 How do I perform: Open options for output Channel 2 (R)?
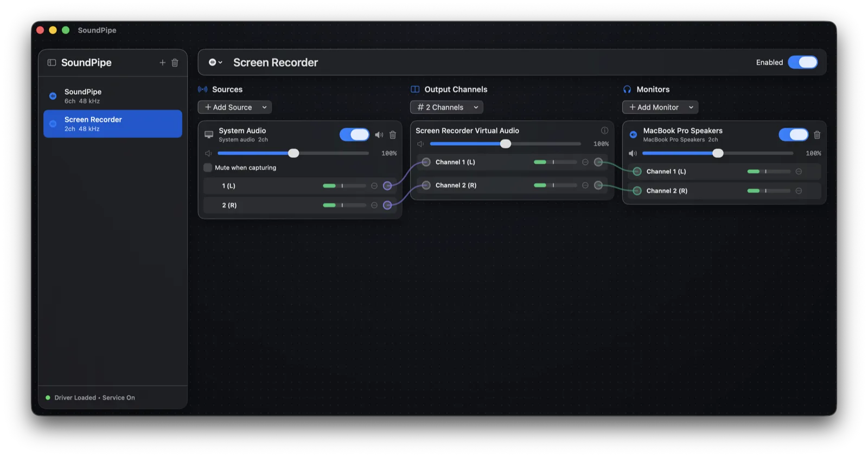pyautogui.click(x=585, y=185)
